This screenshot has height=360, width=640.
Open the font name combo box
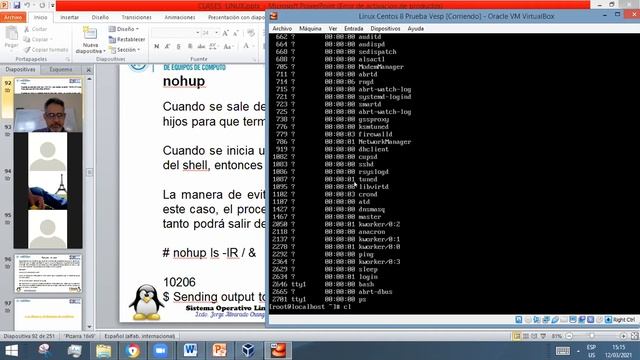pyautogui.click(x=176, y=33)
